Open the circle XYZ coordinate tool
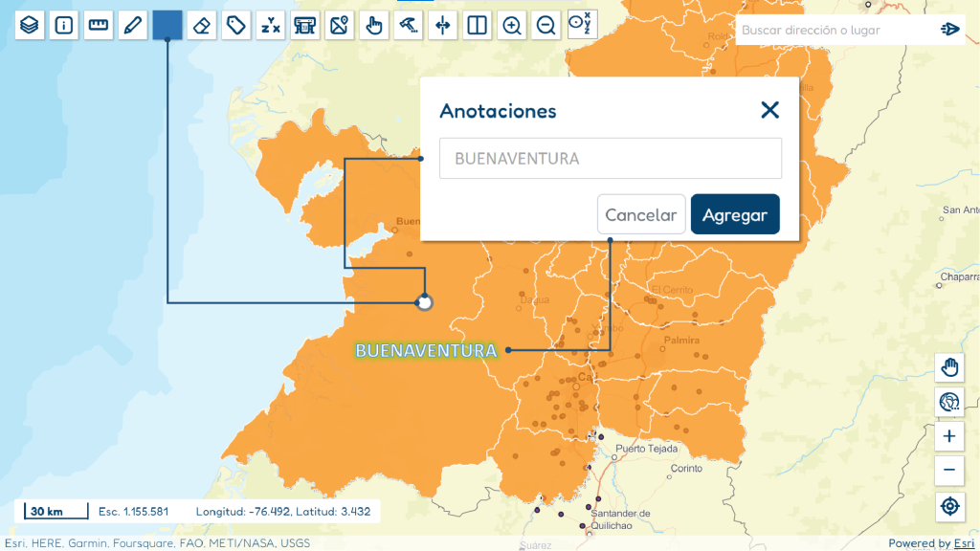The image size is (980, 551). coord(582,24)
